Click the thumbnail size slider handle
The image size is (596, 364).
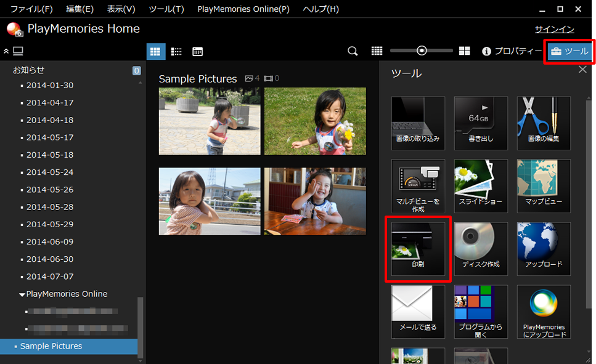(422, 51)
